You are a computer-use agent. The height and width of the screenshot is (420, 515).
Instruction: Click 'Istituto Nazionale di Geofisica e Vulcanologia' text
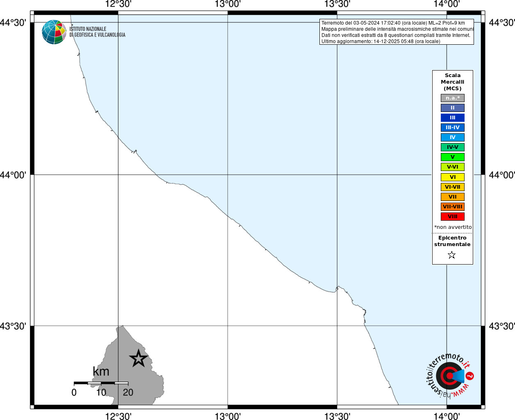pos(97,32)
